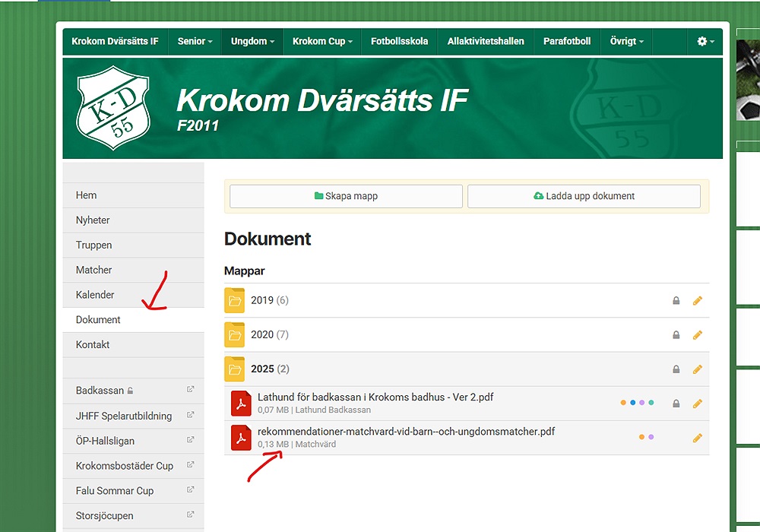Image resolution: width=760 pixels, height=532 pixels.
Task: Select Matcher in the sidebar
Action: [x=133, y=270]
